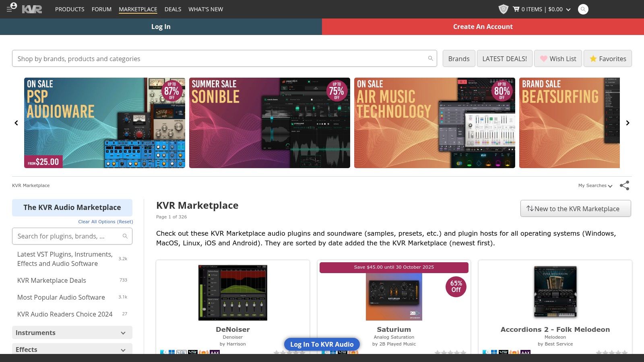
Task: Click the previous carousel arrow
Action: 16,123
